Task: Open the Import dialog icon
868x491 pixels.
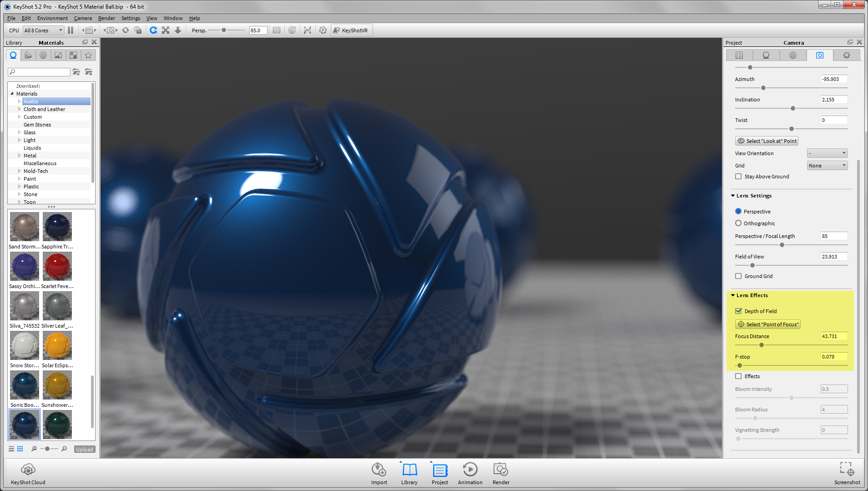Action: (378, 470)
